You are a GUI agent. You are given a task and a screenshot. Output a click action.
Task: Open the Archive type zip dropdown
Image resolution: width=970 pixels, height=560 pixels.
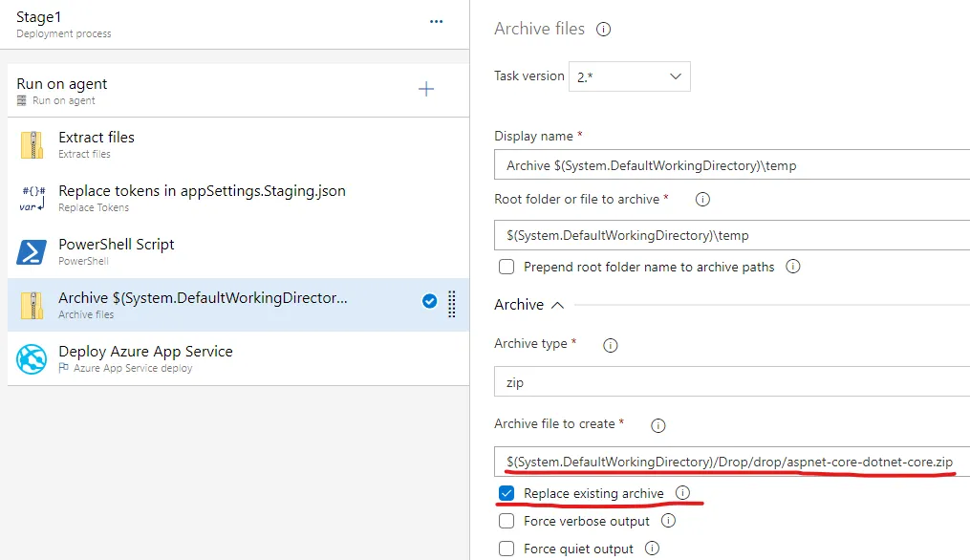[732, 382]
